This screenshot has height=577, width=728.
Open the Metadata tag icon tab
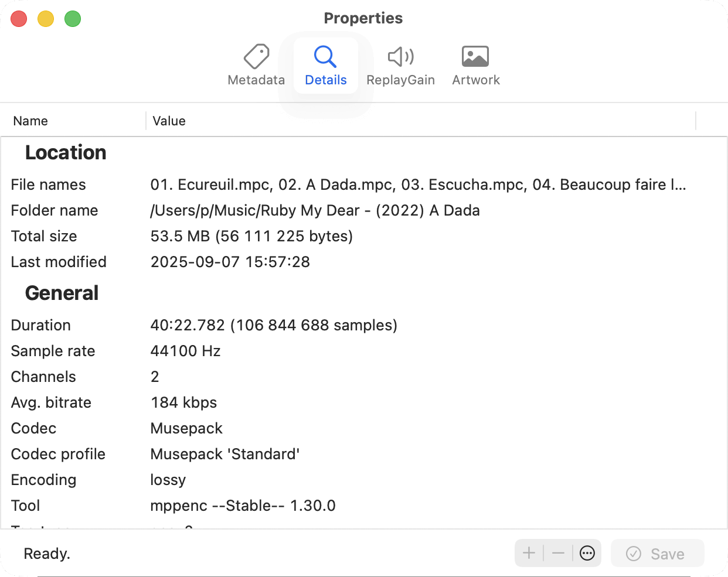256,57
